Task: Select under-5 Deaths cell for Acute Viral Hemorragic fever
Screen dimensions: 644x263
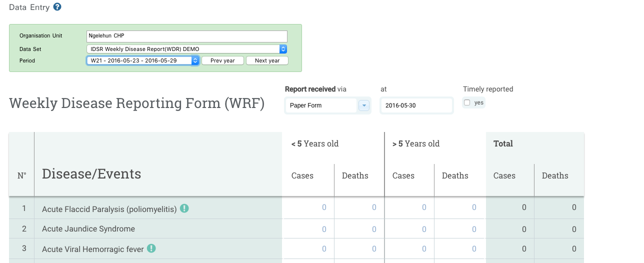Action: (x=359, y=249)
